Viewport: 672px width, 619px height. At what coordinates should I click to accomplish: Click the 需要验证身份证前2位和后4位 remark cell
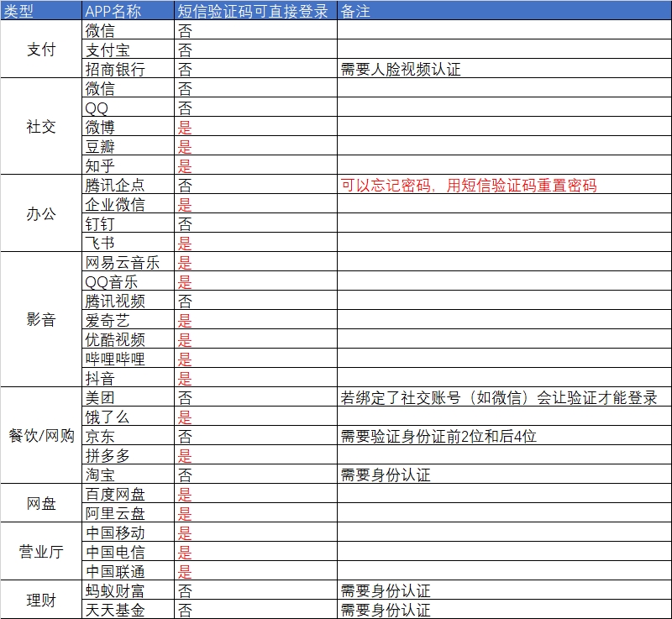point(505,435)
